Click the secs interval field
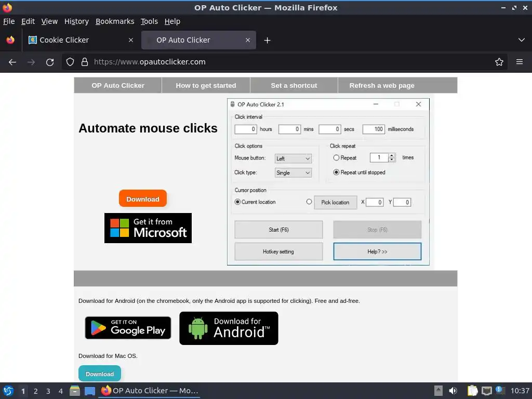This screenshot has height=399, width=532. [x=329, y=129]
